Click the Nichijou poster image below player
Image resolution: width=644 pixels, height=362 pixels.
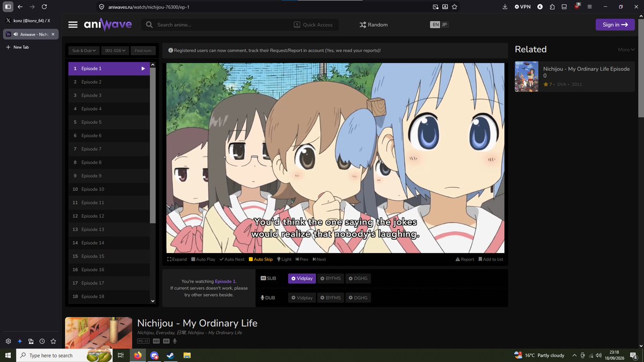[99, 333]
